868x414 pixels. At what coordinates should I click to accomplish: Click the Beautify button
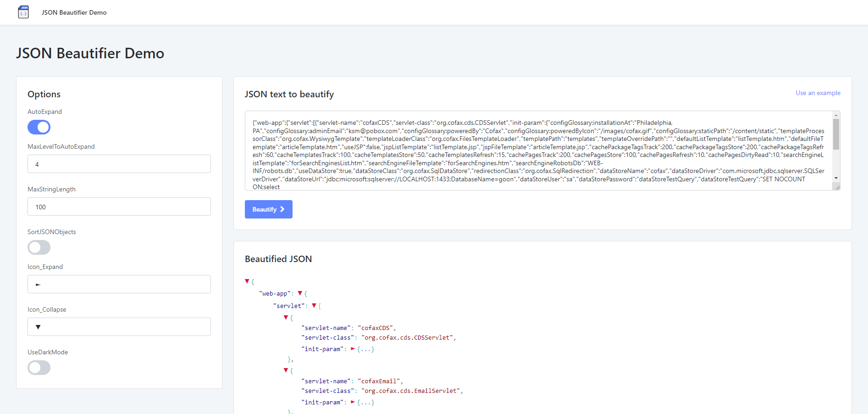pyautogui.click(x=269, y=209)
